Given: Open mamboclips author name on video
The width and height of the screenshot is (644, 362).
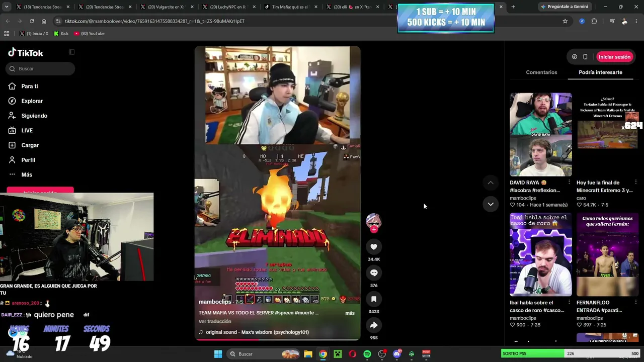Looking at the screenshot, I should [x=215, y=302].
